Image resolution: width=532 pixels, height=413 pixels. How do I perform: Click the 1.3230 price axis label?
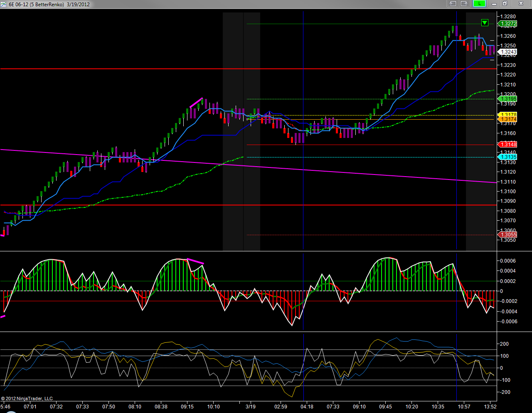(x=508, y=65)
